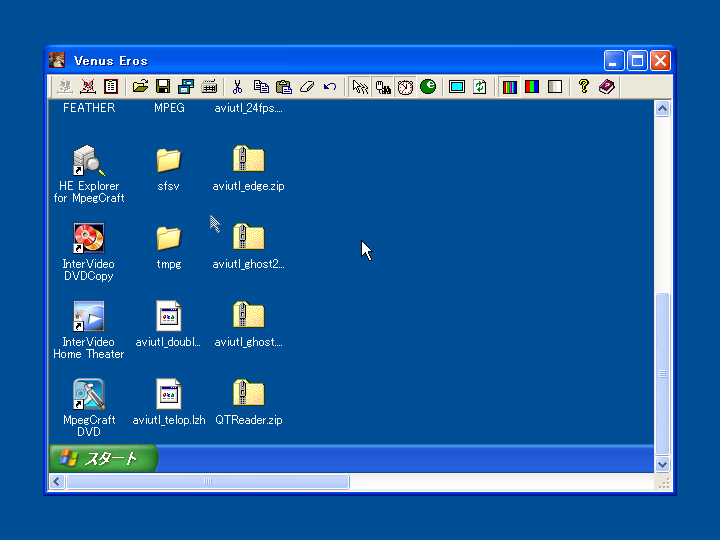Select the aviutl_doubl... file icon
The height and width of the screenshot is (540, 720).
(169, 316)
